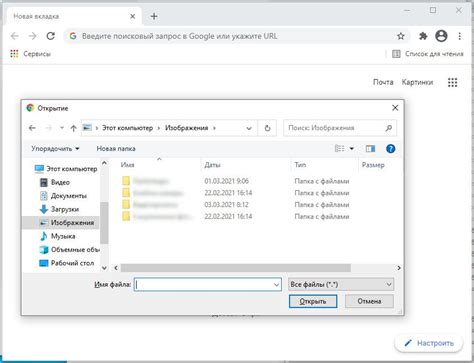474x363 pixels.
Task: Select folder dated 03.03.2021 8:12
Action: tap(235, 205)
